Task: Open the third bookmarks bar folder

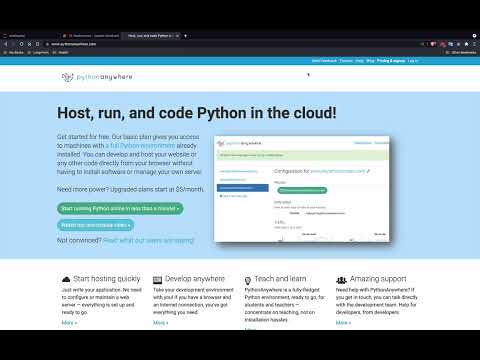Action: point(60,52)
